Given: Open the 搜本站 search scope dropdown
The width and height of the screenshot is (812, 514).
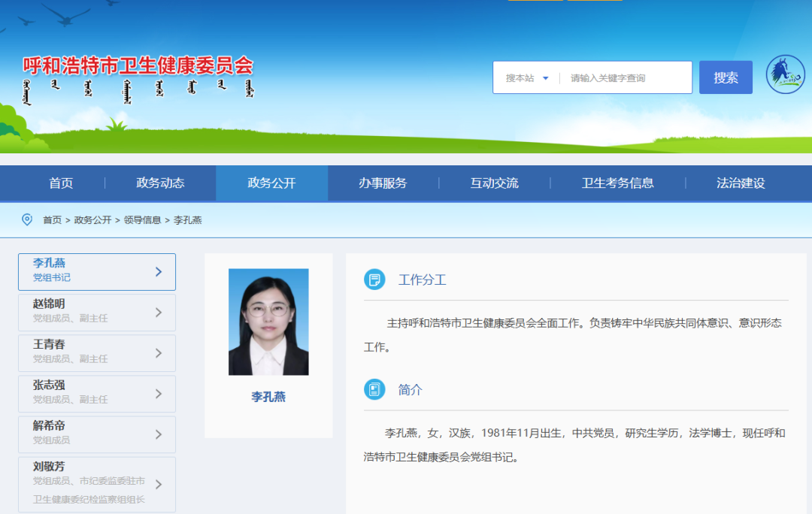Looking at the screenshot, I should pos(526,78).
